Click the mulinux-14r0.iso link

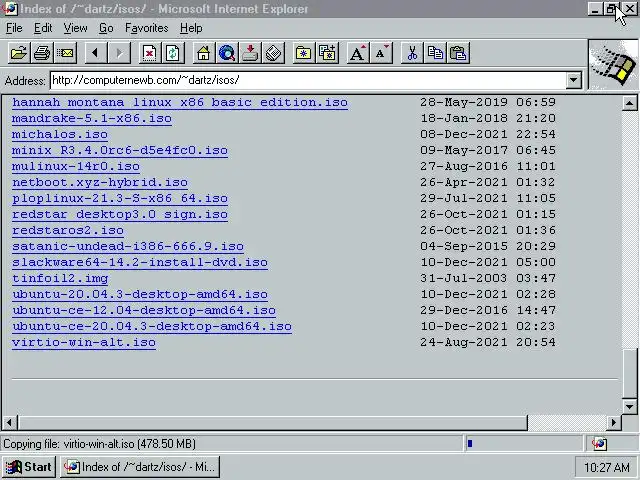click(x=76, y=166)
